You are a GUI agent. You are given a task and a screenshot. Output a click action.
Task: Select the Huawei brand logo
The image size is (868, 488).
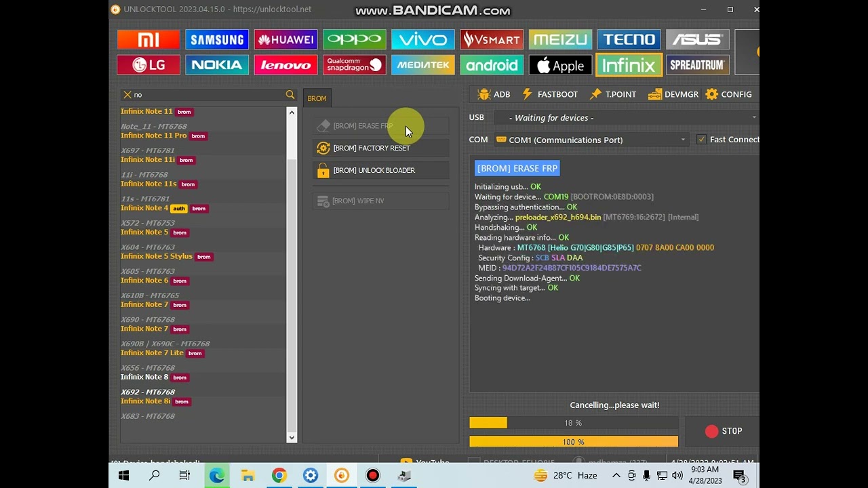285,39
